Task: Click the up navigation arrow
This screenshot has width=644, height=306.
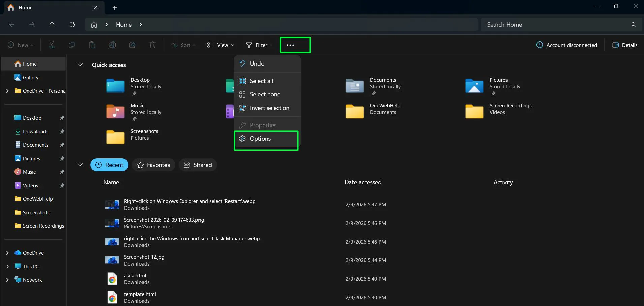Action: [x=52, y=24]
